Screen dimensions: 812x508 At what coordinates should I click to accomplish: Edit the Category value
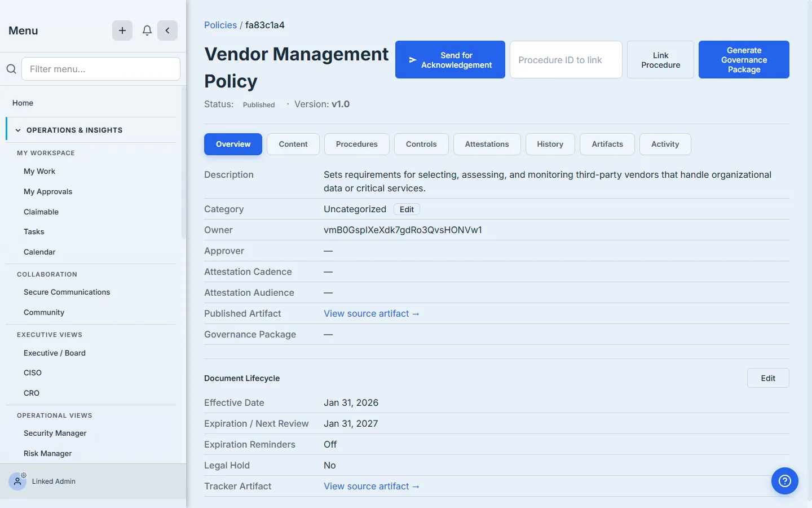(x=407, y=209)
